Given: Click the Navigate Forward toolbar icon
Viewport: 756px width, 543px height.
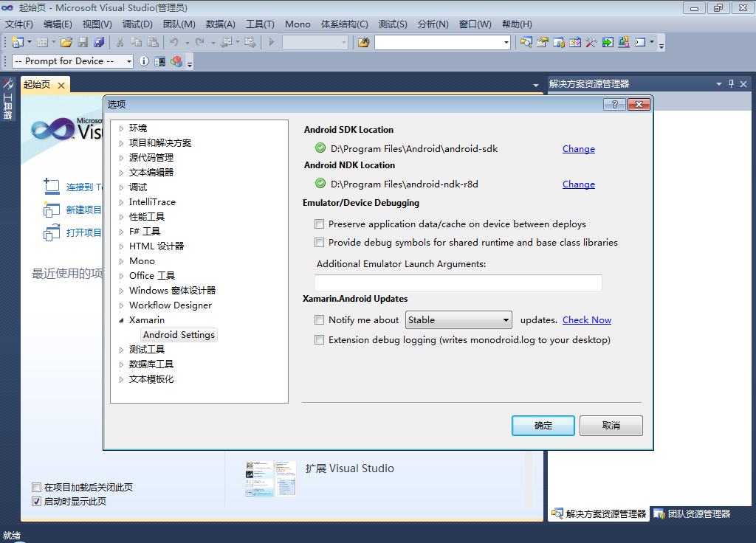Looking at the screenshot, I should (x=250, y=42).
